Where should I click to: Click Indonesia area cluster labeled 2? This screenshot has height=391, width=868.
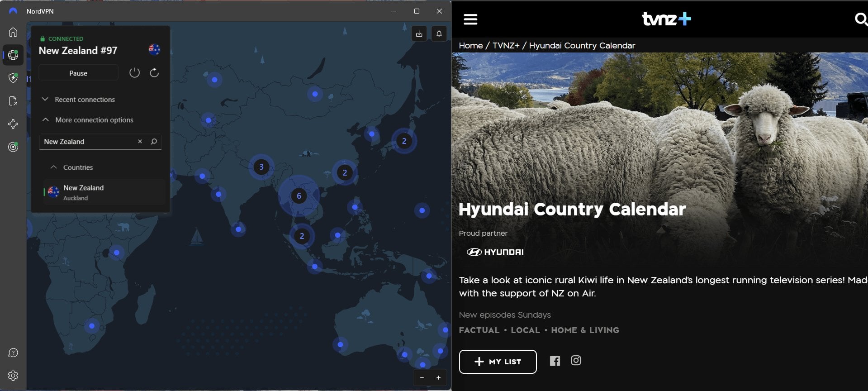coord(302,236)
